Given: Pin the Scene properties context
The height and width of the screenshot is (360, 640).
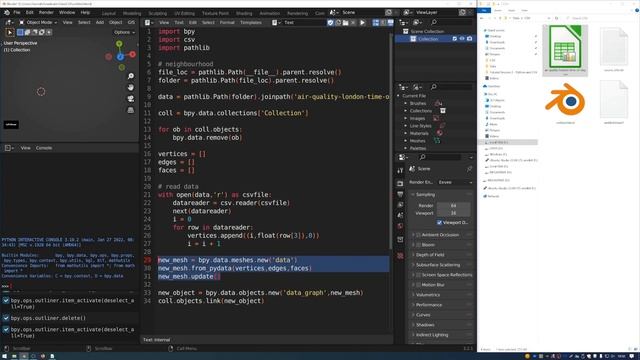Looking at the screenshot, I should click(469, 169).
